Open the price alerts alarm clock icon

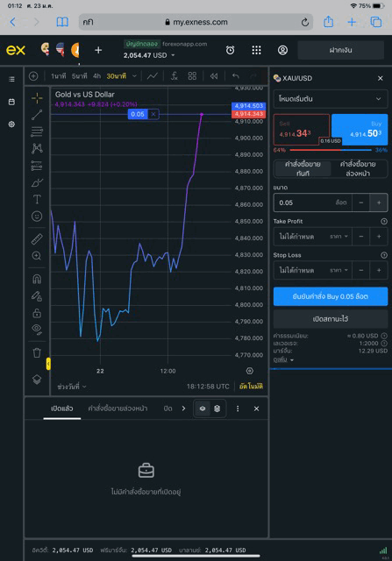230,50
